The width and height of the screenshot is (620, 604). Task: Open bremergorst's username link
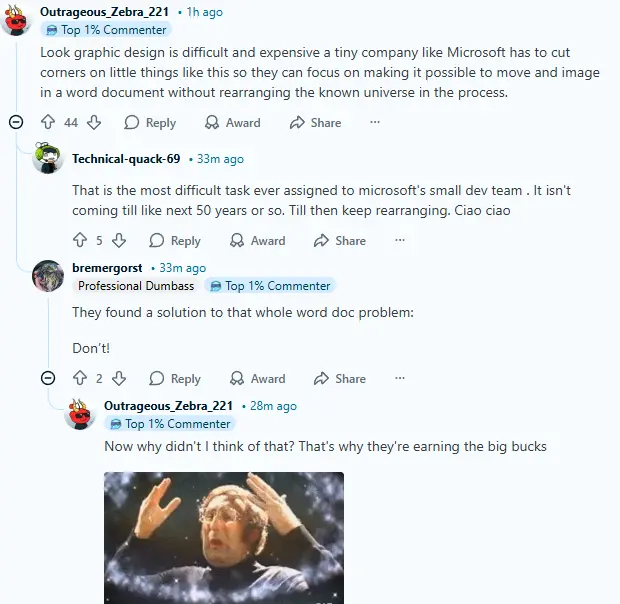(x=107, y=268)
